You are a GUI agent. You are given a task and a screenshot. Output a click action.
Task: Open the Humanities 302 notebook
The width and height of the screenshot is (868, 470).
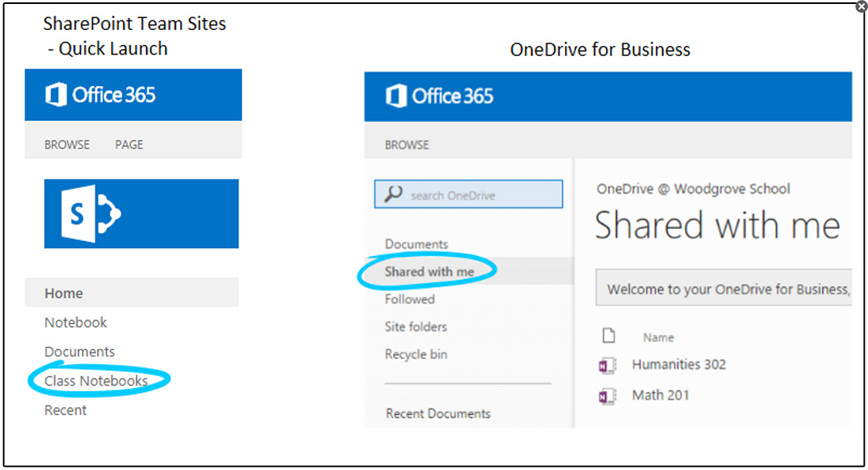pyautogui.click(x=679, y=365)
